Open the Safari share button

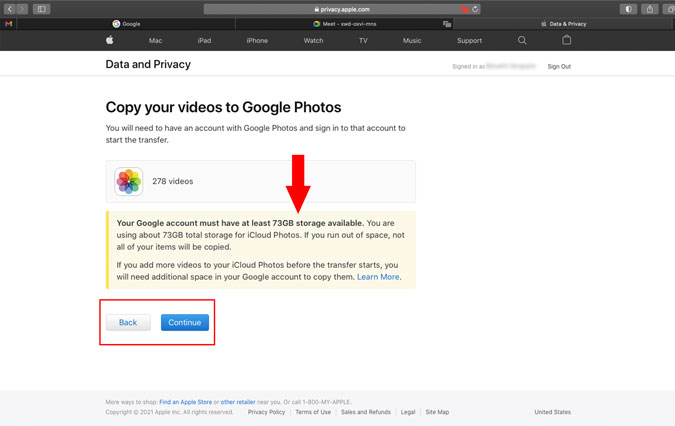[650, 9]
